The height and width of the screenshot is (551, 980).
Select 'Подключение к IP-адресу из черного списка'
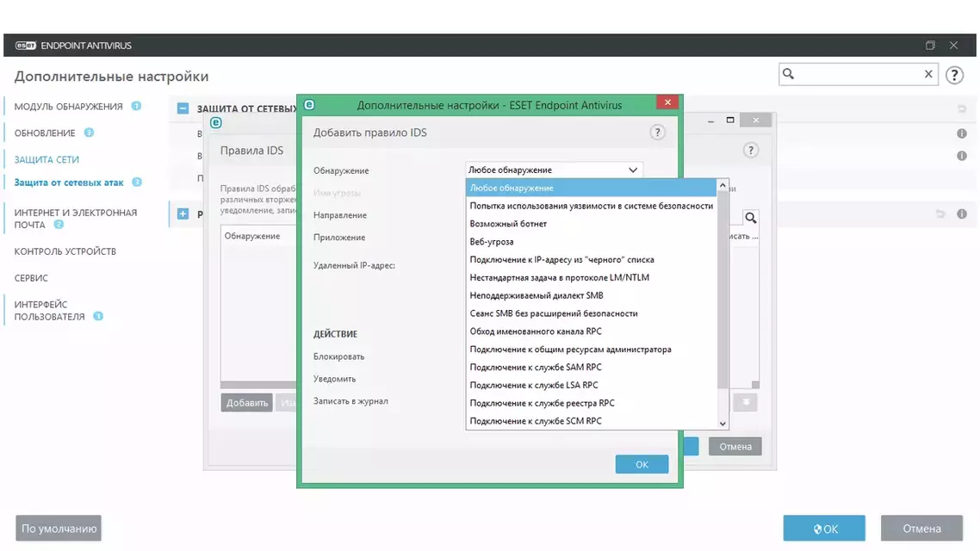click(592, 259)
